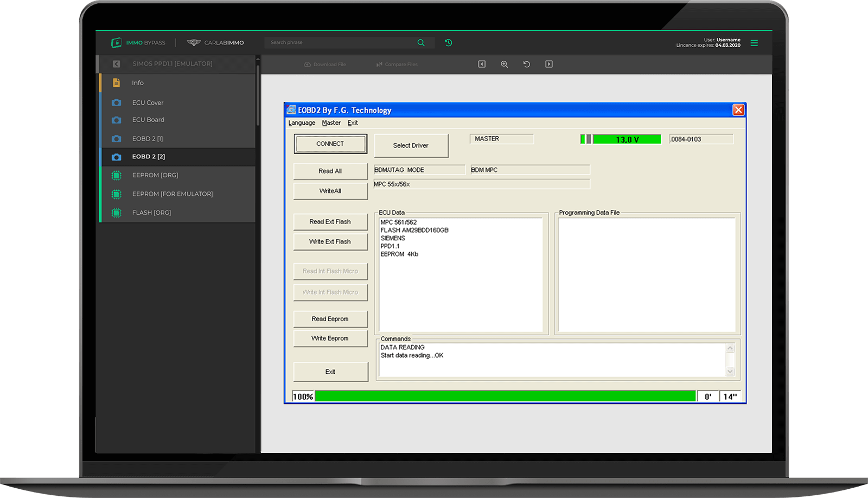Go to next image in viewer toolbar

click(549, 64)
